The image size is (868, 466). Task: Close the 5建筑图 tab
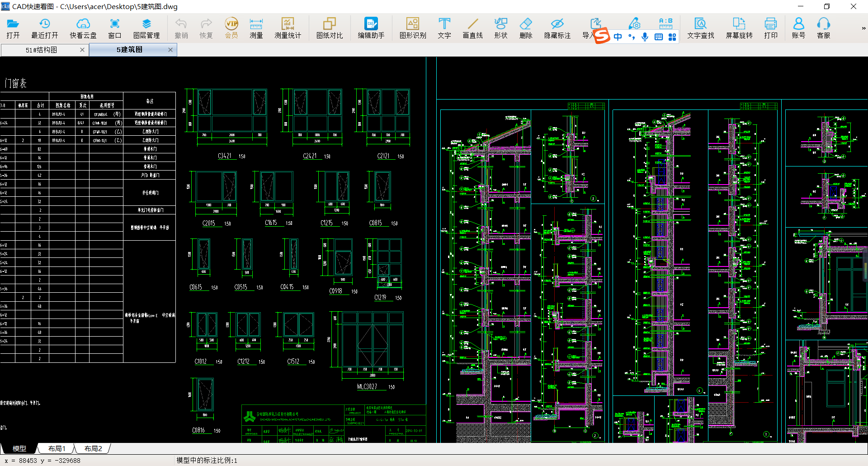170,50
